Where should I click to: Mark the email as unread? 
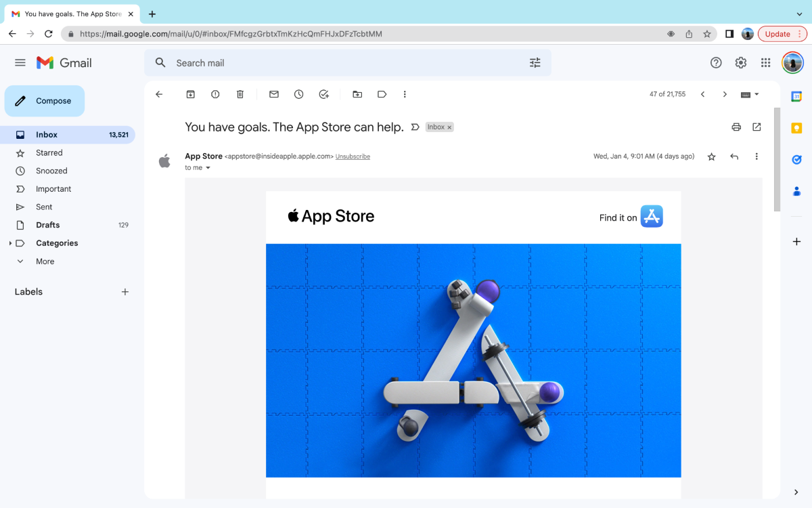[x=274, y=94]
